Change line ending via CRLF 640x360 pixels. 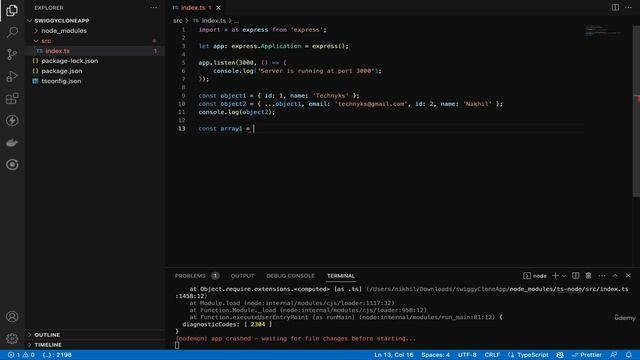coord(492,355)
